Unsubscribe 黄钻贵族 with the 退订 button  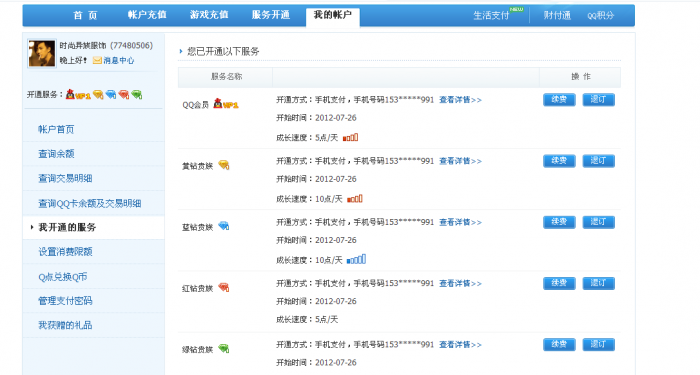click(x=598, y=161)
